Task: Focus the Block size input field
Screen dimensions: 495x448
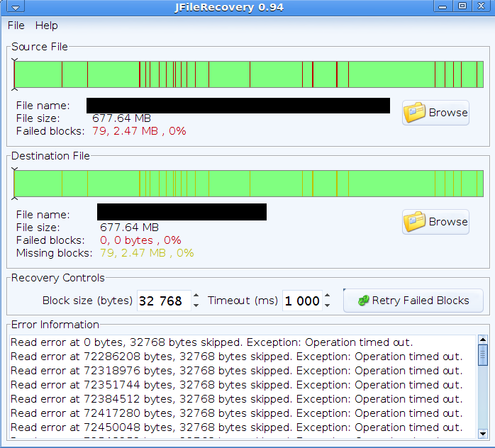Action: tap(164, 301)
